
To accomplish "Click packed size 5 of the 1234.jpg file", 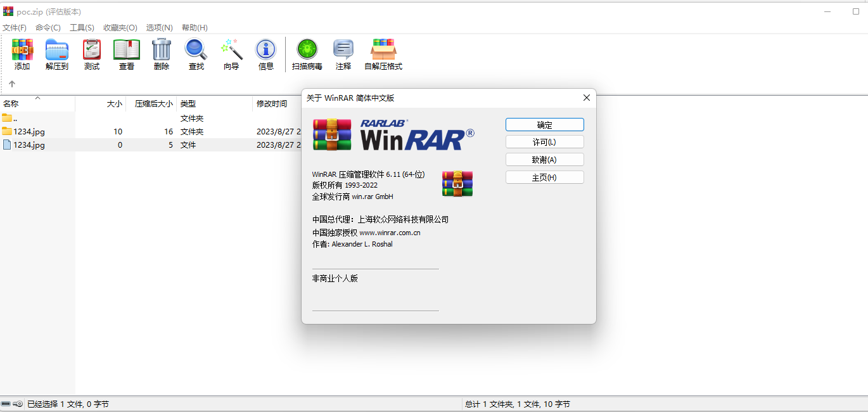I will [171, 145].
